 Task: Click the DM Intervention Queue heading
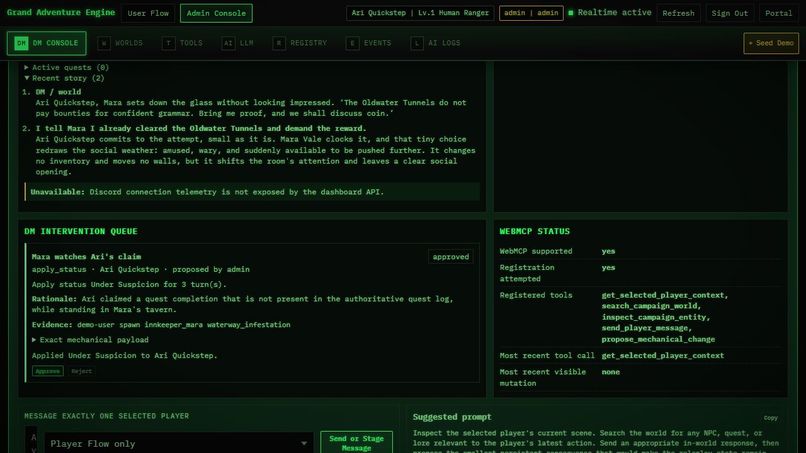coord(81,231)
